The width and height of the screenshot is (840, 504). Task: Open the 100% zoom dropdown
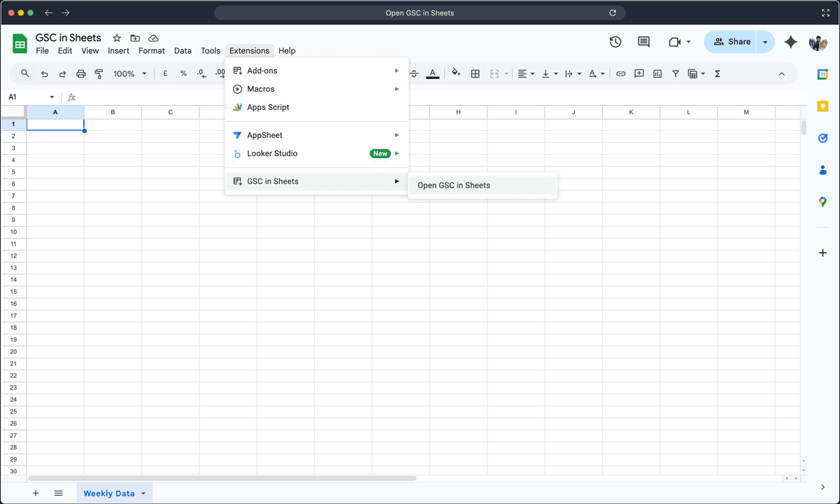(x=130, y=73)
